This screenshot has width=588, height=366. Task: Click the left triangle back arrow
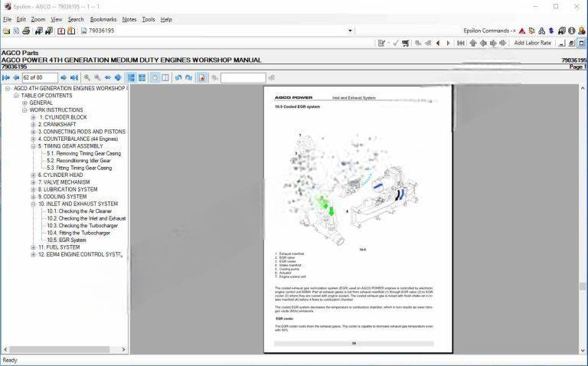tap(438, 43)
